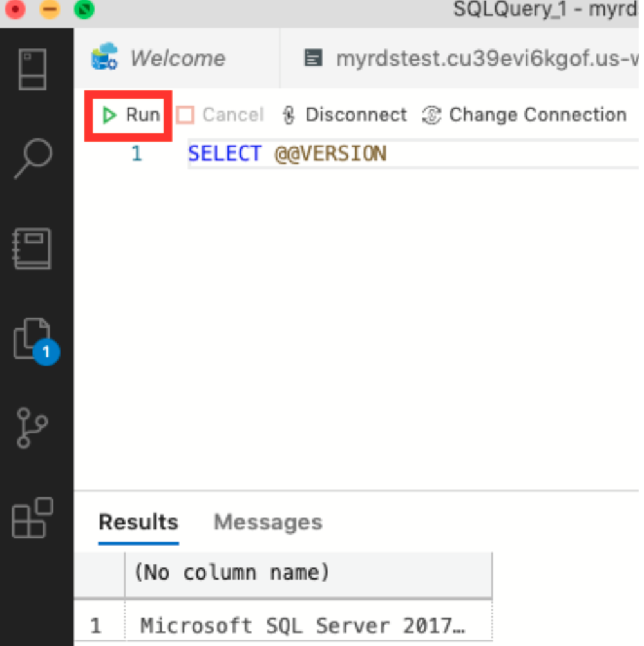Image resolution: width=644 pixels, height=646 pixels.
Task: Click the Cancel query button
Action: point(219,114)
